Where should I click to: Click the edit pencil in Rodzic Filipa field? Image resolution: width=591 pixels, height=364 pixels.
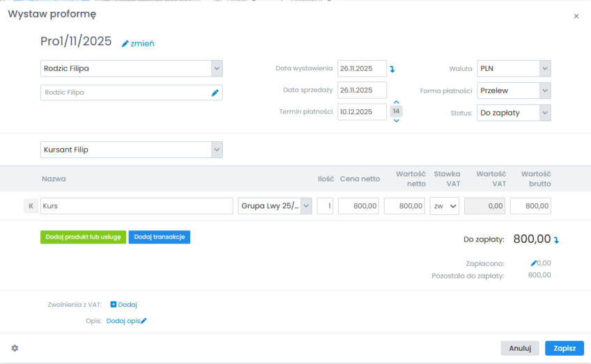[215, 93]
